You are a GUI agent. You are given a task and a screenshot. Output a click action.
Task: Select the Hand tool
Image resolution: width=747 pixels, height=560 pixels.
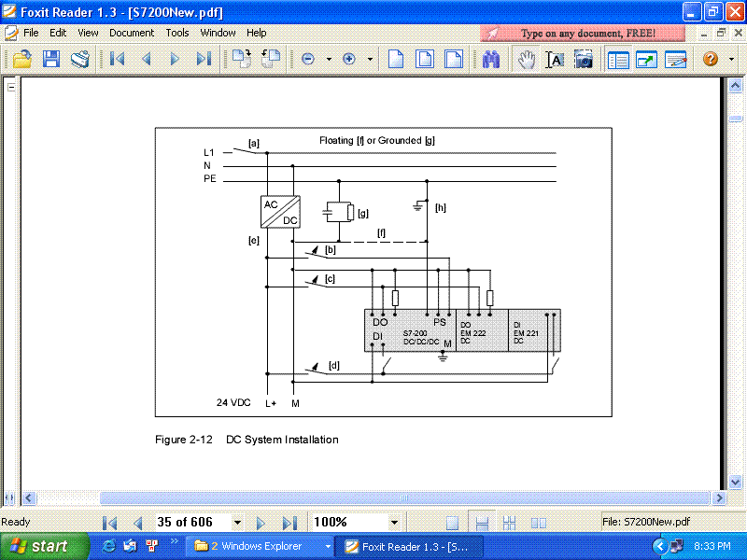[x=527, y=59]
